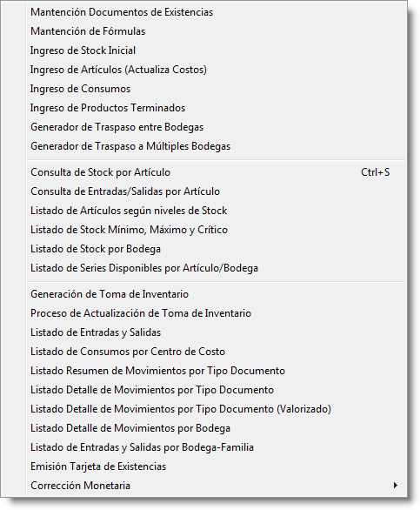
Task: Click Ingreso de Productos Terminados
Action: click(217, 108)
